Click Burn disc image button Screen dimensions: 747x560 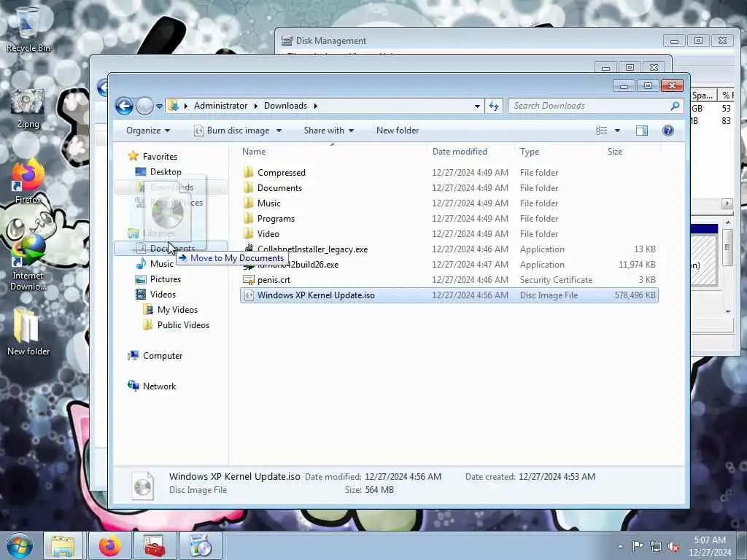point(232,131)
